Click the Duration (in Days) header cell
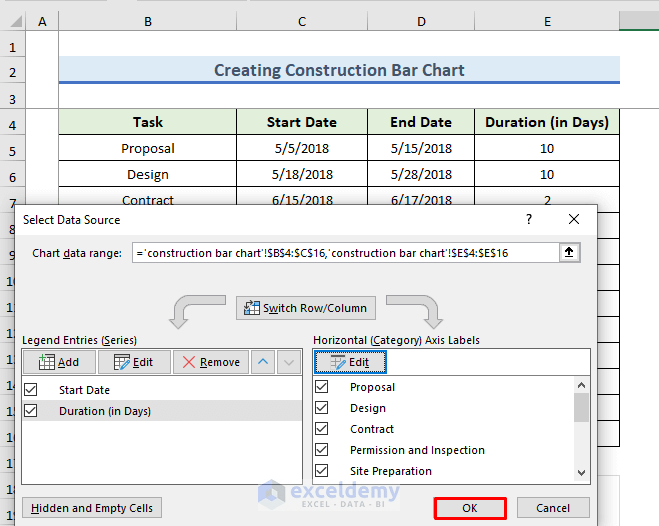The width and height of the screenshot is (659, 526). (x=547, y=122)
